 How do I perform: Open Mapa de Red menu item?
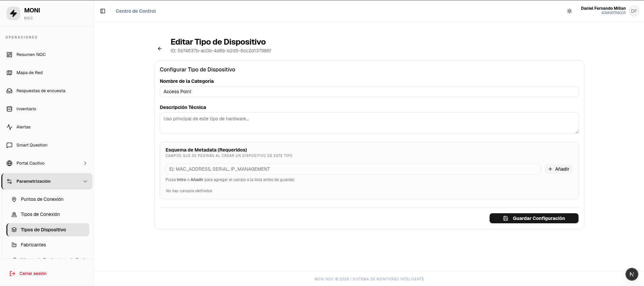(47, 73)
